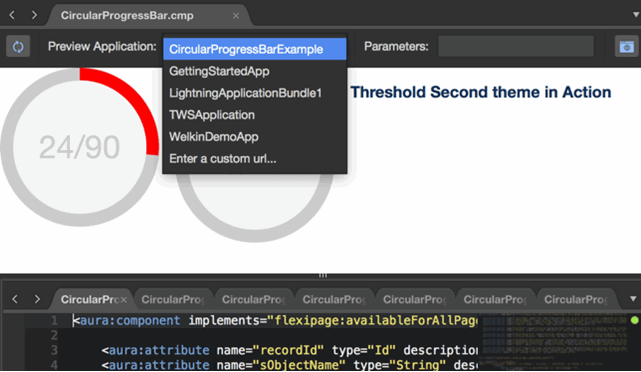Screen dimensions: 641x372
Task: Click the pane splitter handle
Action: (x=323, y=276)
